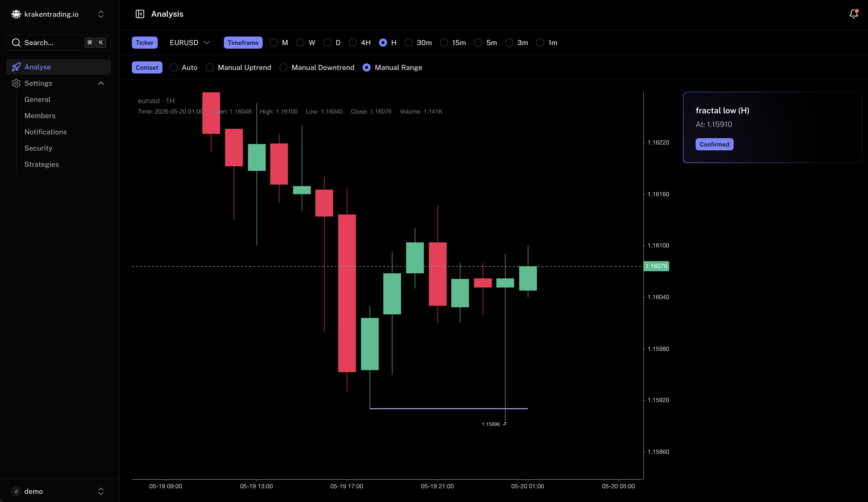
Task: Collapse the Settings section chevron
Action: pyautogui.click(x=101, y=83)
